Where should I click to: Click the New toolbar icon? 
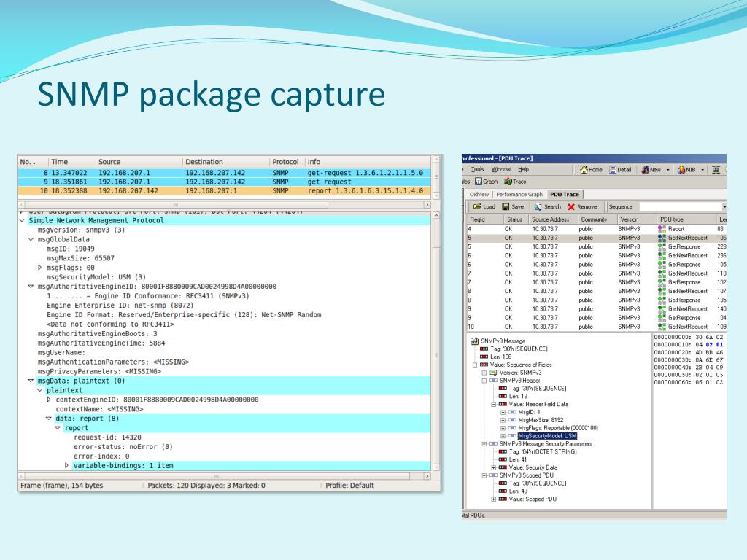tap(645, 169)
